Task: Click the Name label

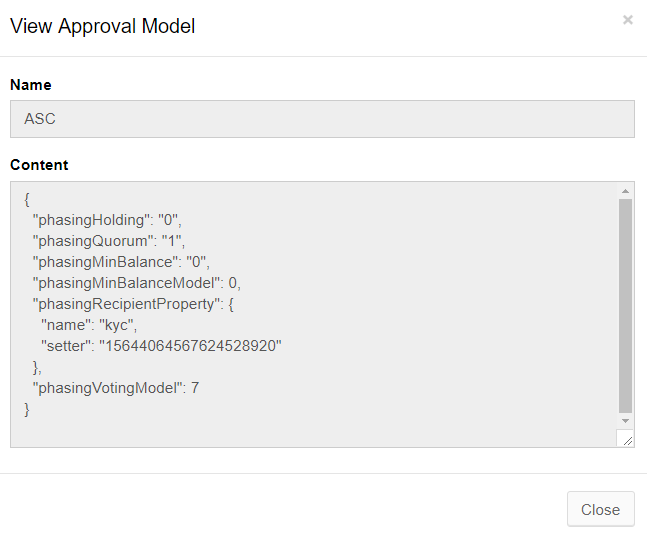Action: 30,85
